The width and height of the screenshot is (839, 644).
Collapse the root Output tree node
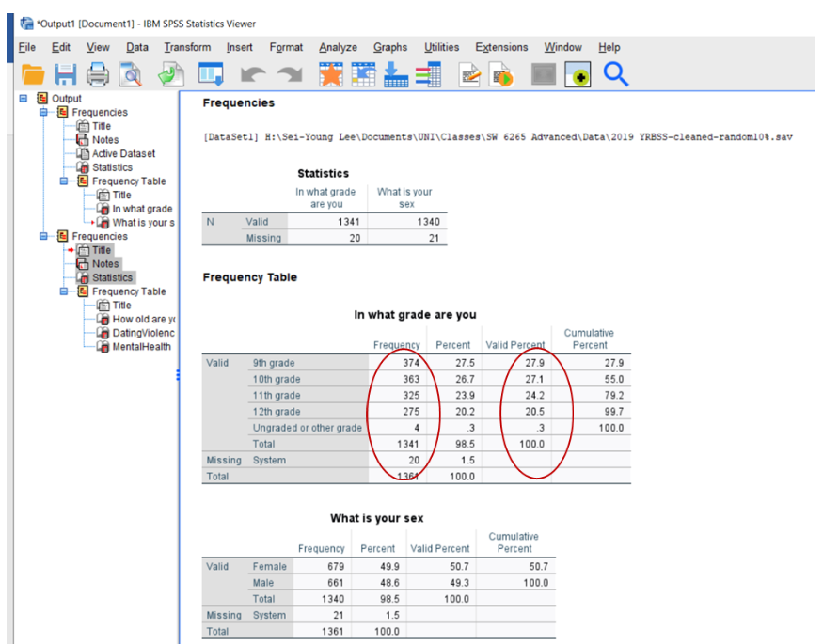(x=24, y=99)
